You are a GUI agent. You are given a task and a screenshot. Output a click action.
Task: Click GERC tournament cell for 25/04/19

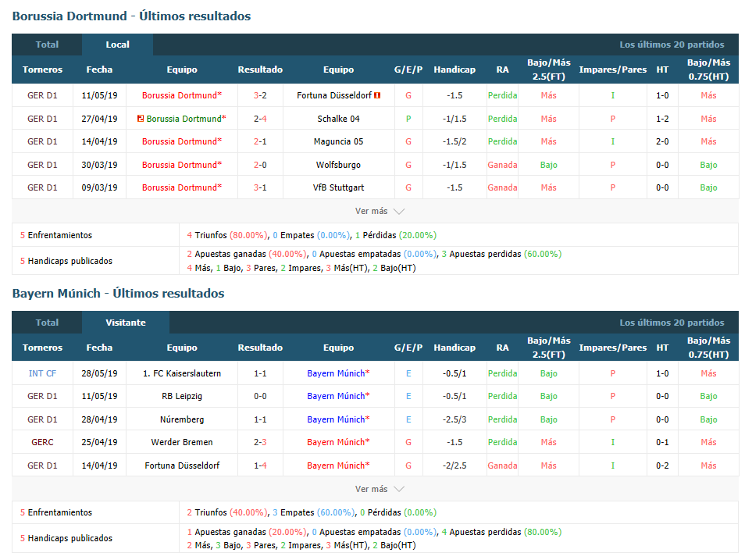pyautogui.click(x=42, y=443)
